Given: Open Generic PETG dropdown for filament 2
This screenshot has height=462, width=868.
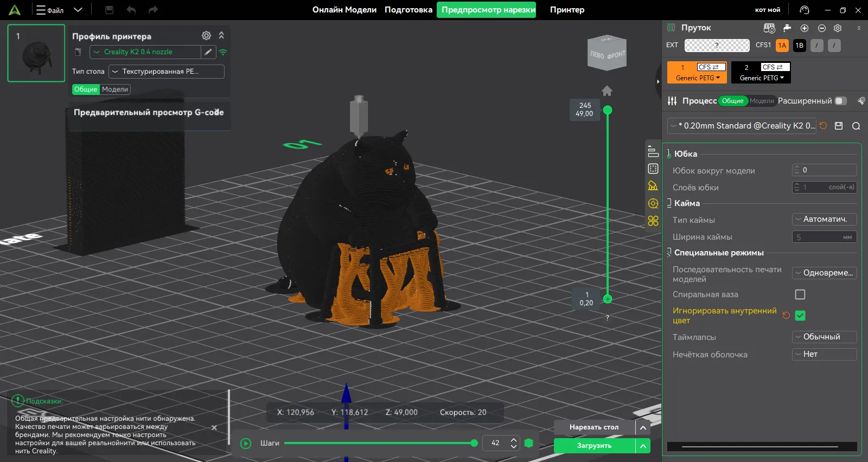Looking at the screenshot, I should pyautogui.click(x=762, y=78).
